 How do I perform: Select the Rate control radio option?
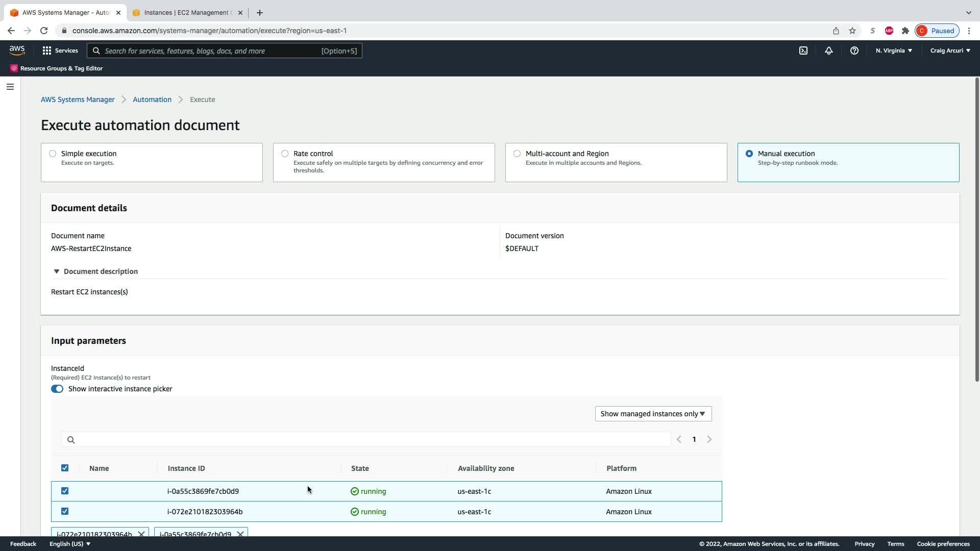click(x=285, y=154)
